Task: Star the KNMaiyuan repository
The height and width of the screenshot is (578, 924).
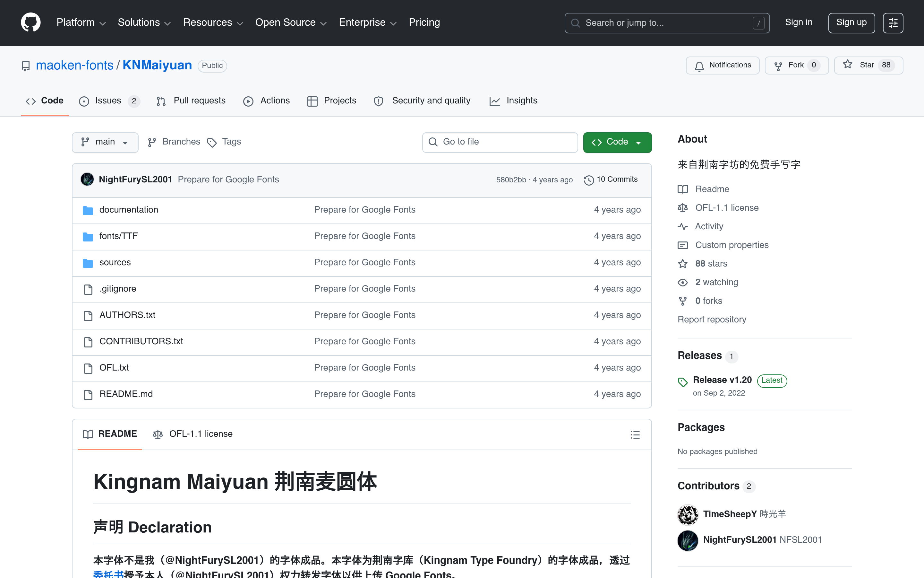Action: pyautogui.click(x=868, y=66)
